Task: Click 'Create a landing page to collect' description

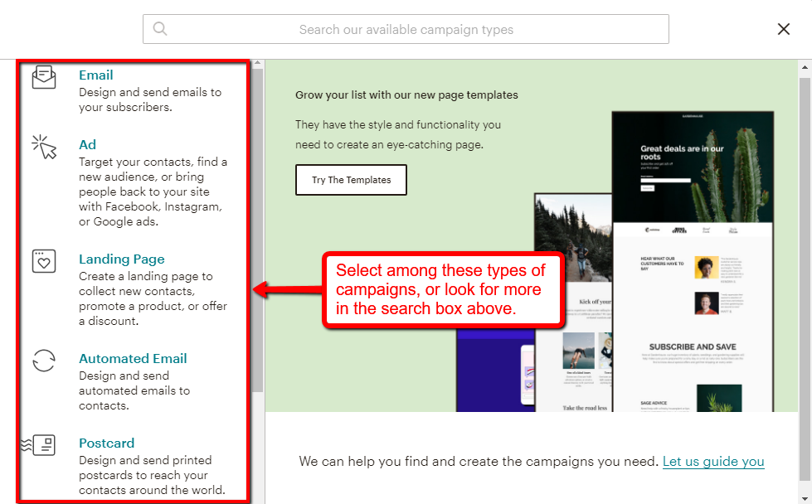Action: point(153,298)
